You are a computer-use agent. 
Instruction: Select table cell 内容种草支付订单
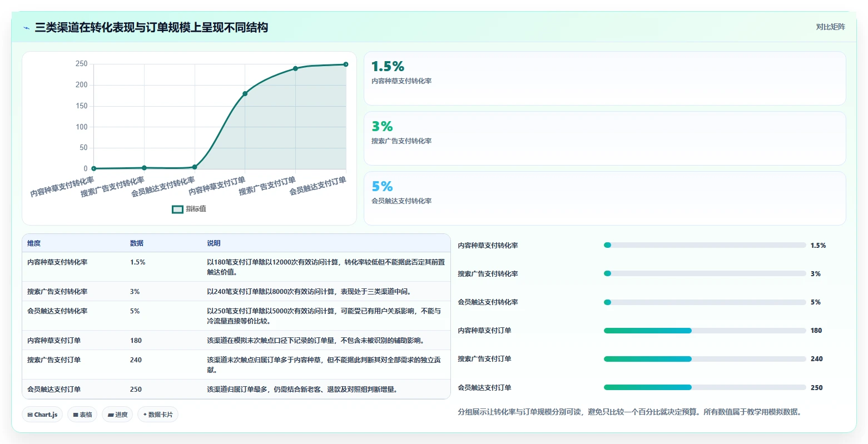(x=54, y=341)
